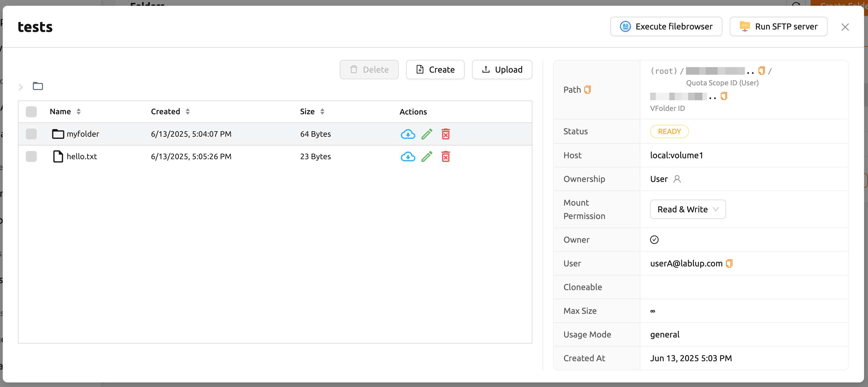This screenshot has width=868, height=387.
Task: Click 6/13/2025, 5:04:07 PM created date
Action: 191,134
